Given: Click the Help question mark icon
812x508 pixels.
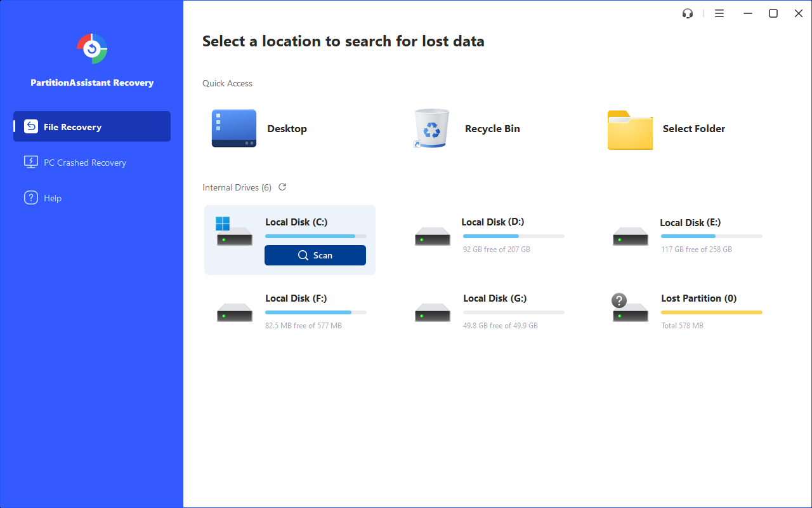Looking at the screenshot, I should click(x=30, y=197).
